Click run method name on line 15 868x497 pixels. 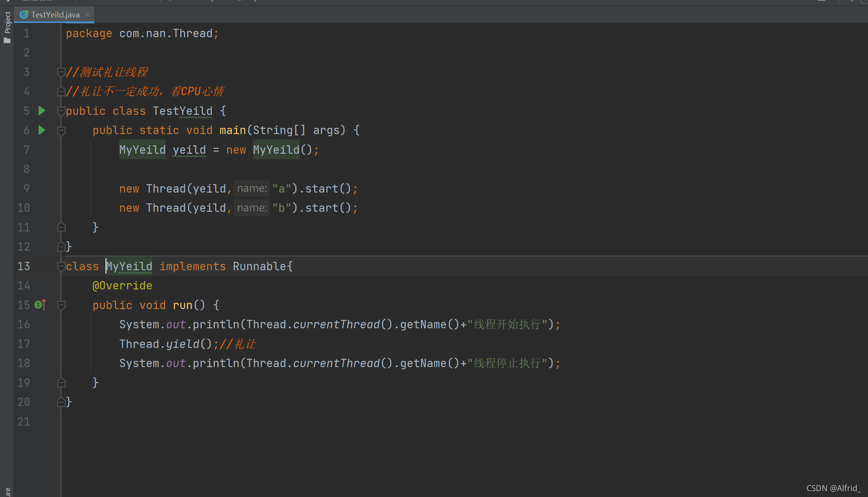183,305
